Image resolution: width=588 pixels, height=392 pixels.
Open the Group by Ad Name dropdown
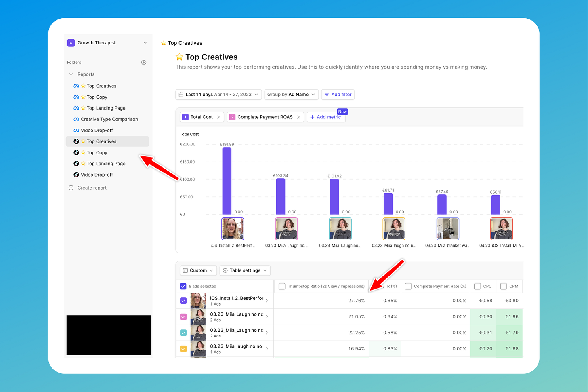(x=291, y=95)
